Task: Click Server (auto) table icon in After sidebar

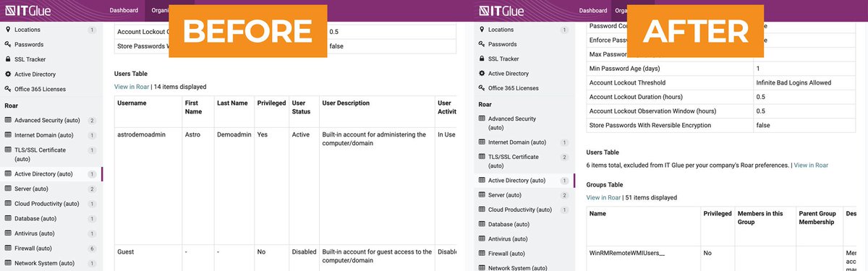Action: (482, 195)
